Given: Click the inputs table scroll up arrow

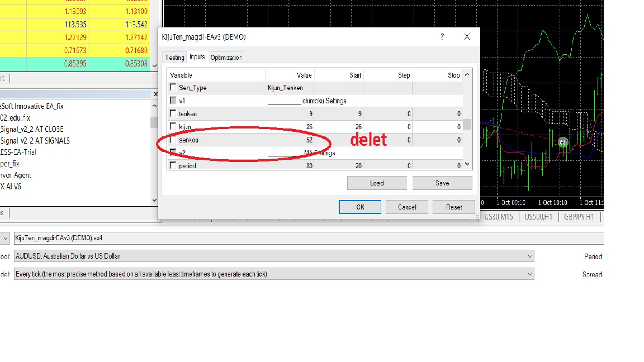Looking at the screenshot, I should pyautogui.click(x=467, y=75).
